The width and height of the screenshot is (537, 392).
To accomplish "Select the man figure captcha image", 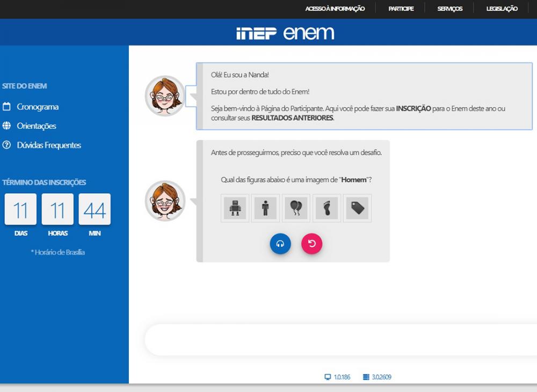I will click(265, 208).
